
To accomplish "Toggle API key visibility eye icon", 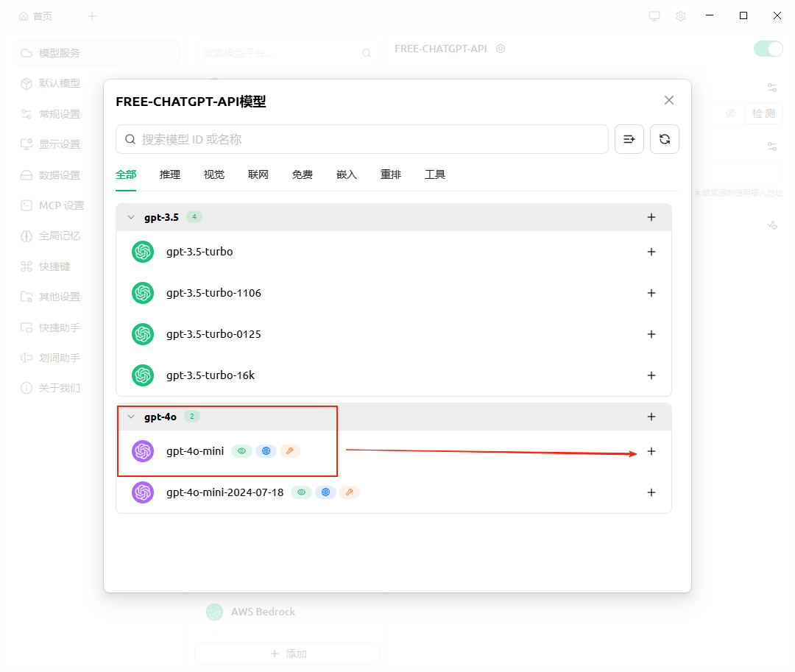I will [x=731, y=113].
